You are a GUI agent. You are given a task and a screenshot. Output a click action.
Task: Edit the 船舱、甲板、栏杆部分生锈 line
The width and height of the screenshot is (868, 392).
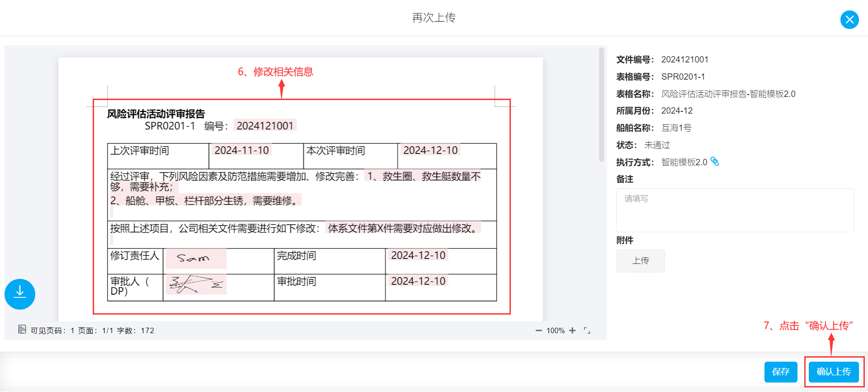(x=206, y=201)
